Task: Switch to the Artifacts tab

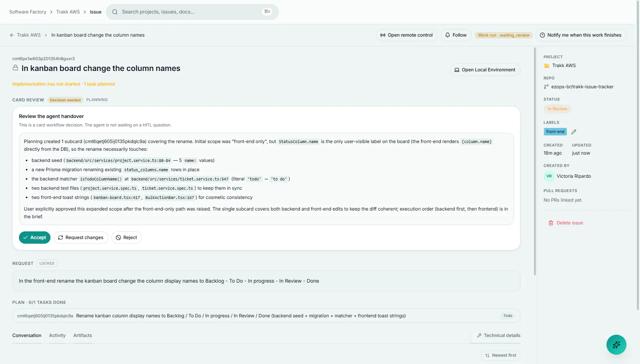Action: point(83,335)
